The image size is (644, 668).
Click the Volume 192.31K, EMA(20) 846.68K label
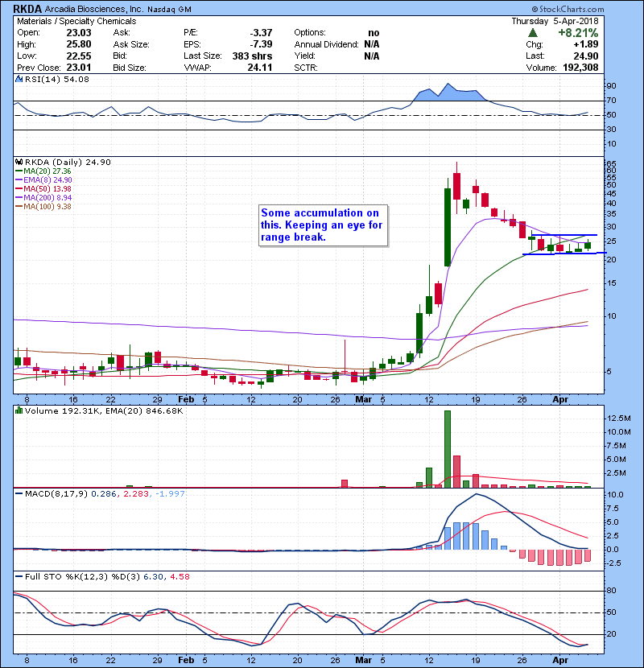104,411
